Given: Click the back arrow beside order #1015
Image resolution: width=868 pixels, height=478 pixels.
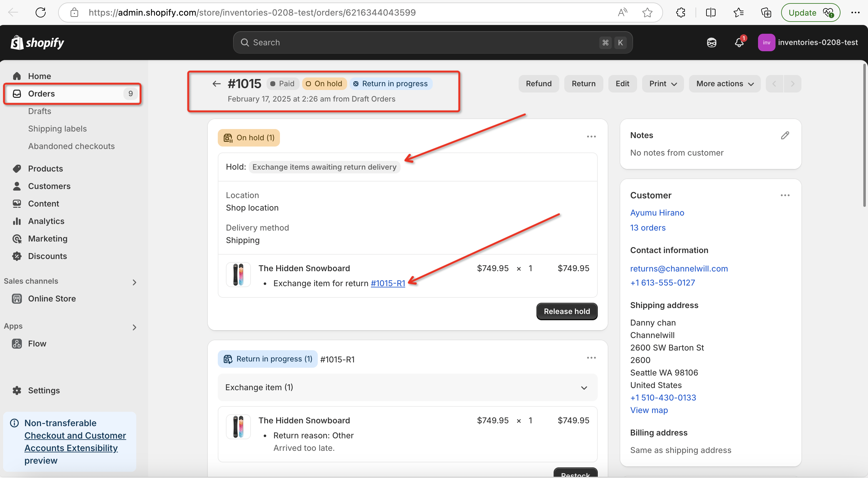Looking at the screenshot, I should click(216, 83).
